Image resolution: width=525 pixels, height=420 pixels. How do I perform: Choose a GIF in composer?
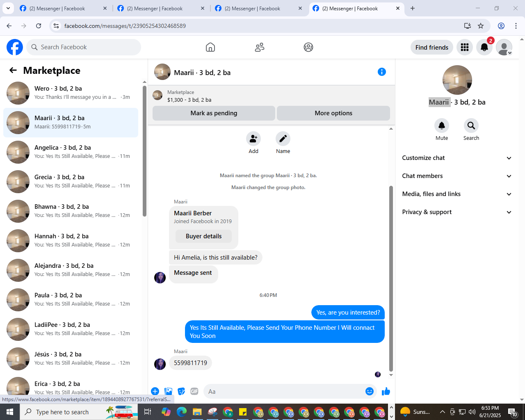click(x=194, y=391)
